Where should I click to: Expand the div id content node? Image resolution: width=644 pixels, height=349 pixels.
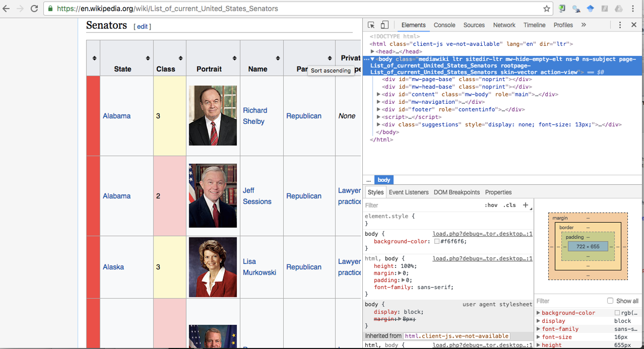click(379, 94)
